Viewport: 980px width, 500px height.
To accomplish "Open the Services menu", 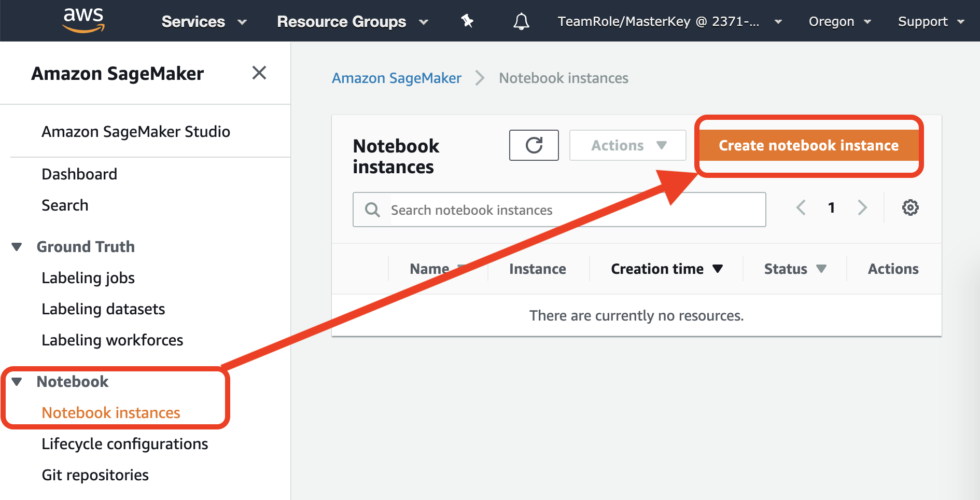I will pyautogui.click(x=204, y=22).
